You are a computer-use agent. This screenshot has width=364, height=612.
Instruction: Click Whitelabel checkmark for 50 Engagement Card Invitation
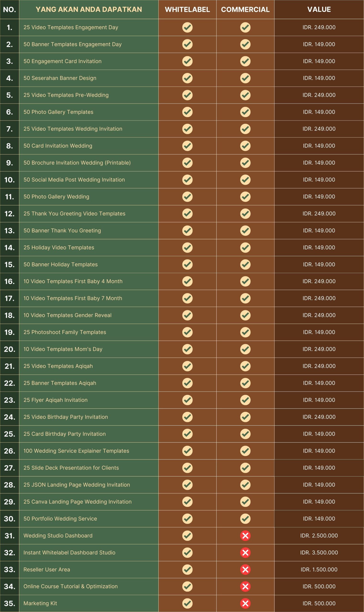click(x=187, y=61)
